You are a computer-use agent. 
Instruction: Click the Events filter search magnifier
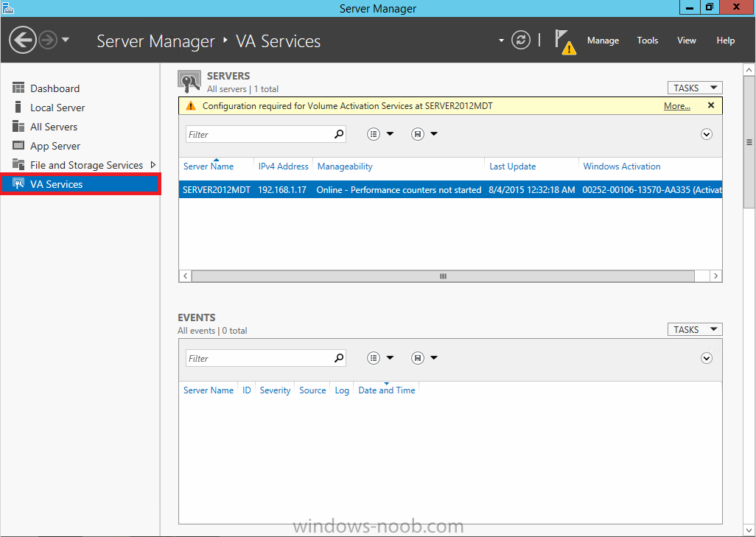339,358
